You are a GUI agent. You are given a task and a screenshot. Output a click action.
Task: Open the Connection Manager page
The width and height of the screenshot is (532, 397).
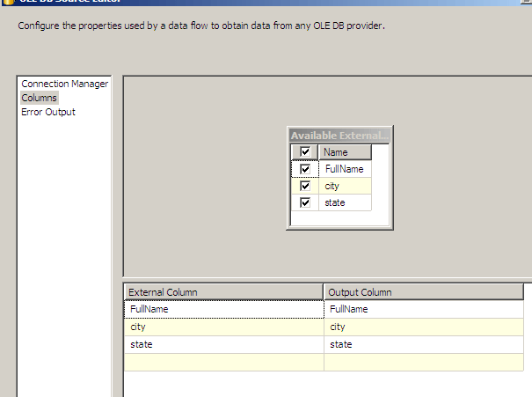pyautogui.click(x=65, y=84)
